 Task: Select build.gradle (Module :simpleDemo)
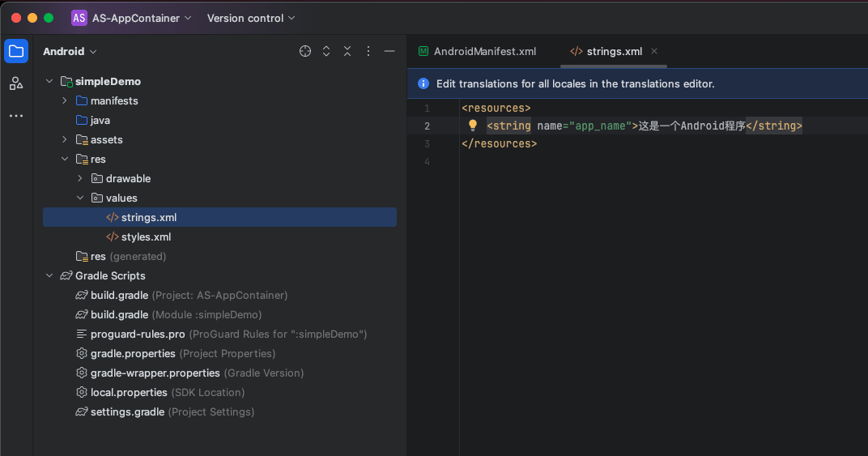point(219,314)
